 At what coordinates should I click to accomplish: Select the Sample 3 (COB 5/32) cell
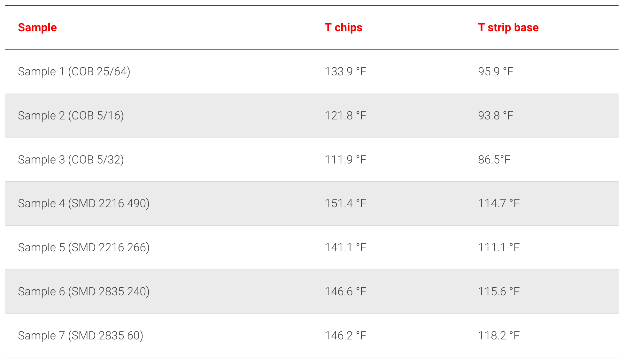click(x=71, y=160)
